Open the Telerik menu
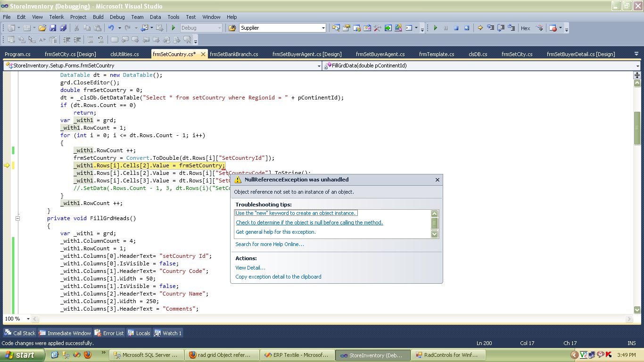Screen dimensions: 644x362 (57, 17)
